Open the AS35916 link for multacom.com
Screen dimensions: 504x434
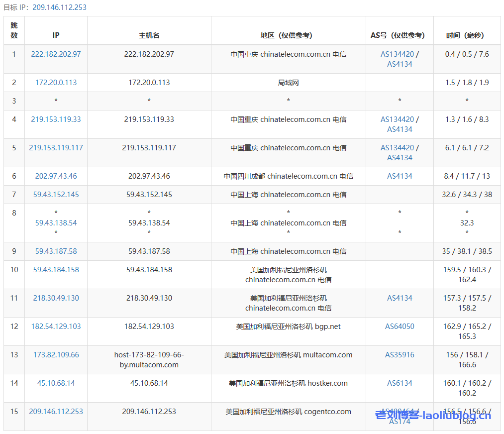tap(400, 355)
